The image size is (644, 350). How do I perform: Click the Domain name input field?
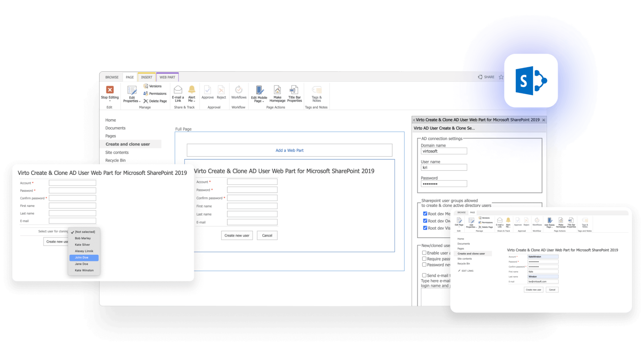(x=444, y=151)
